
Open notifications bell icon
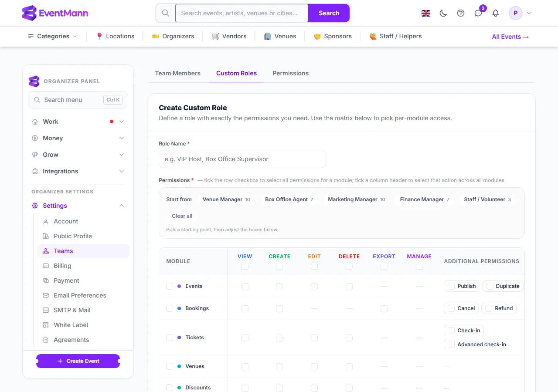pos(496,13)
